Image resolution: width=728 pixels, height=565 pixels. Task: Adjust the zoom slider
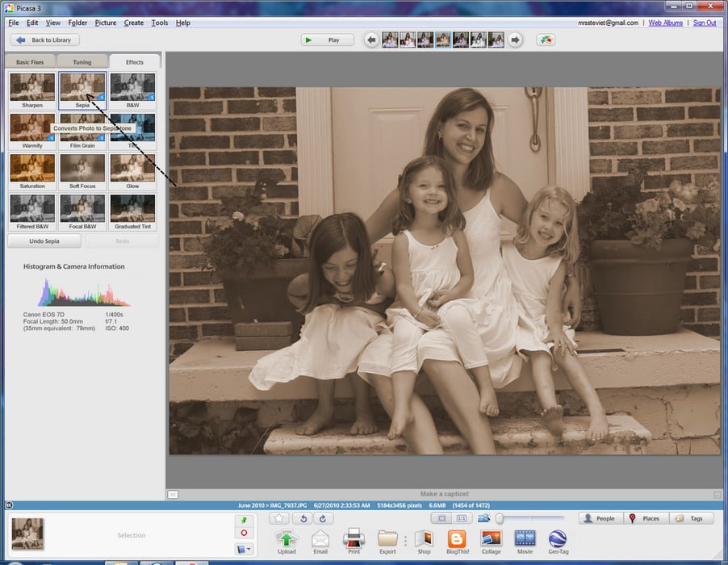tap(500, 518)
